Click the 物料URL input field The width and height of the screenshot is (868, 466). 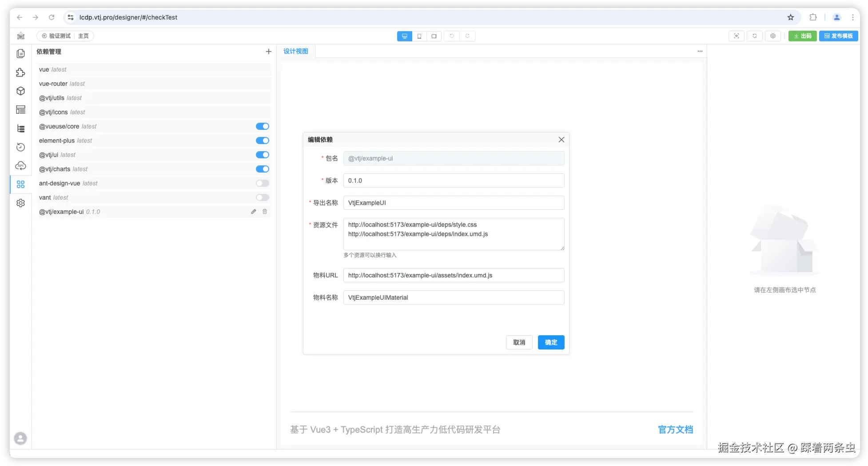[x=454, y=275]
